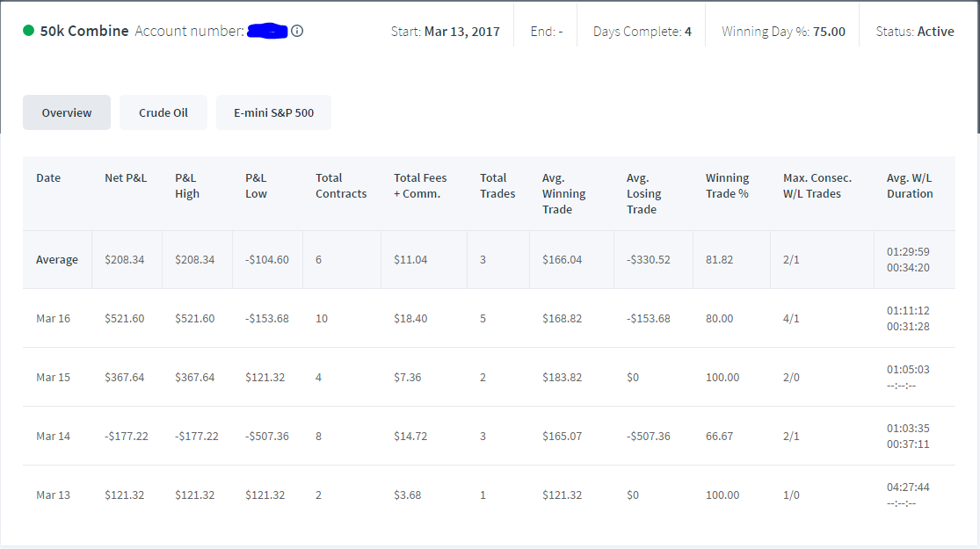Screen dimensions: 980x549
Task: Click the Winning Trade % column header
Action: (x=727, y=185)
